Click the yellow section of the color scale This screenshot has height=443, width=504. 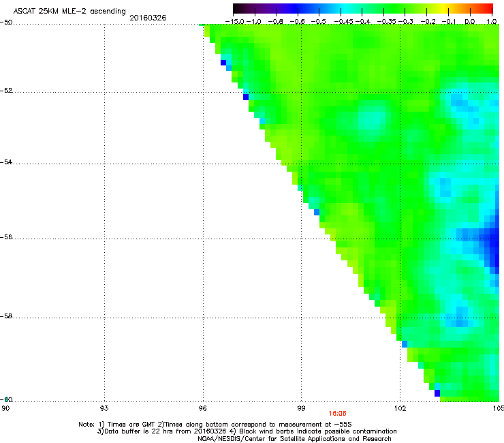click(x=445, y=8)
